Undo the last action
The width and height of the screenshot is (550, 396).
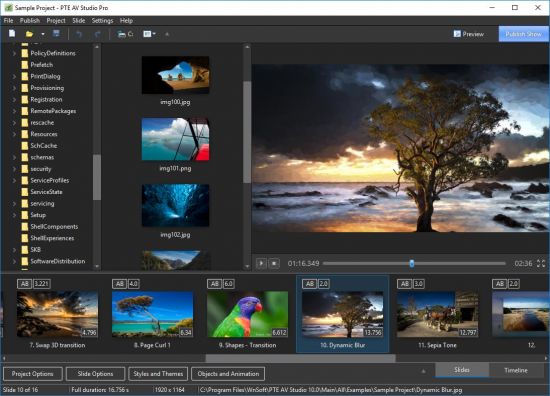79,34
